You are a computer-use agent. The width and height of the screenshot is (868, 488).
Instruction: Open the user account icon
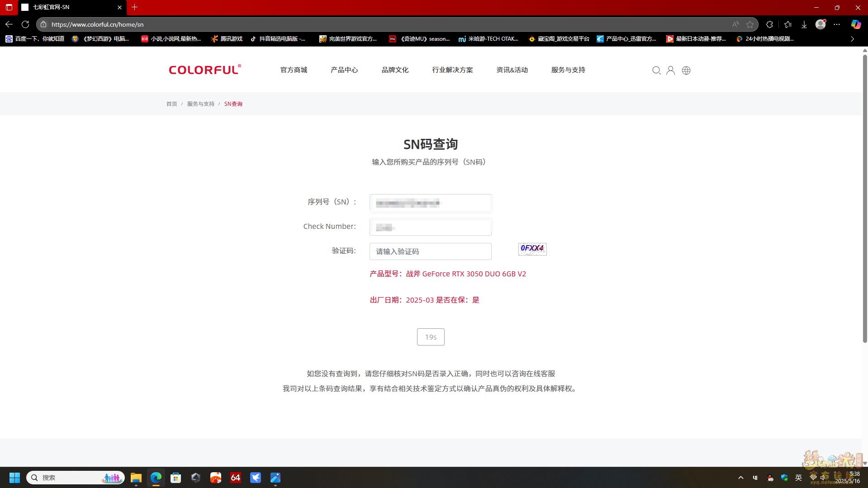[671, 70]
